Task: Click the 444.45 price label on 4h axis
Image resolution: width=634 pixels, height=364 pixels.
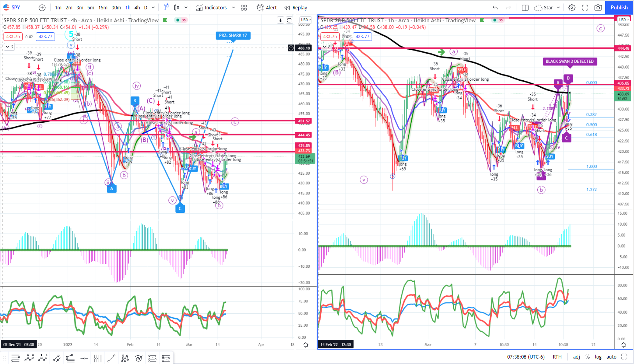Action: (304, 135)
